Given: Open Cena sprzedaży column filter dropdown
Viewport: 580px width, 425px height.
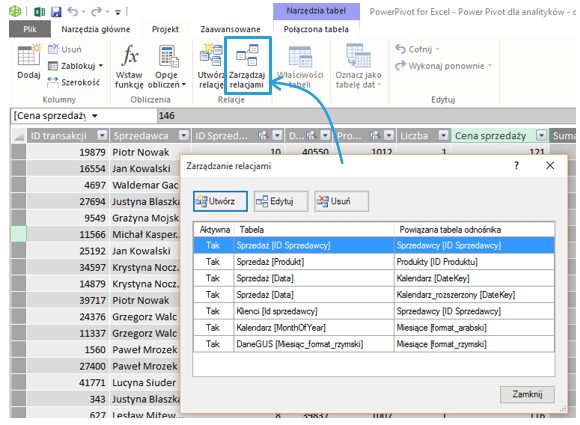Looking at the screenshot, I should pos(541,135).
